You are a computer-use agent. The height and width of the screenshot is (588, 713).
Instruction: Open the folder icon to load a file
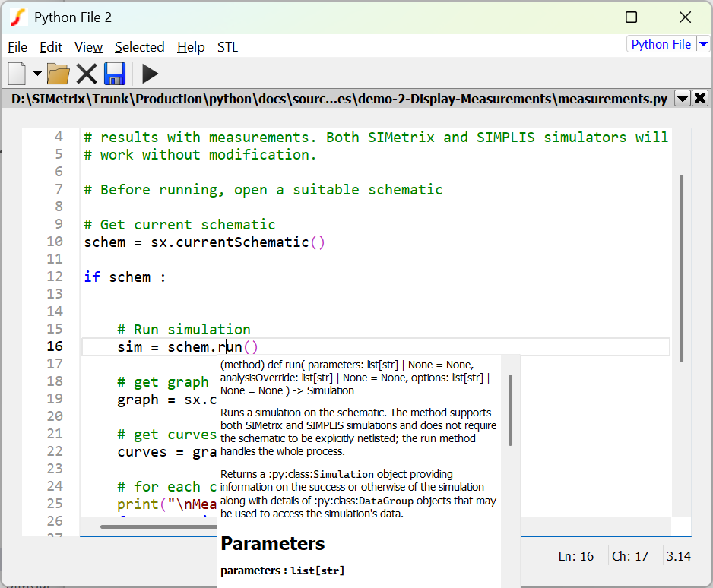pos(58,74)
